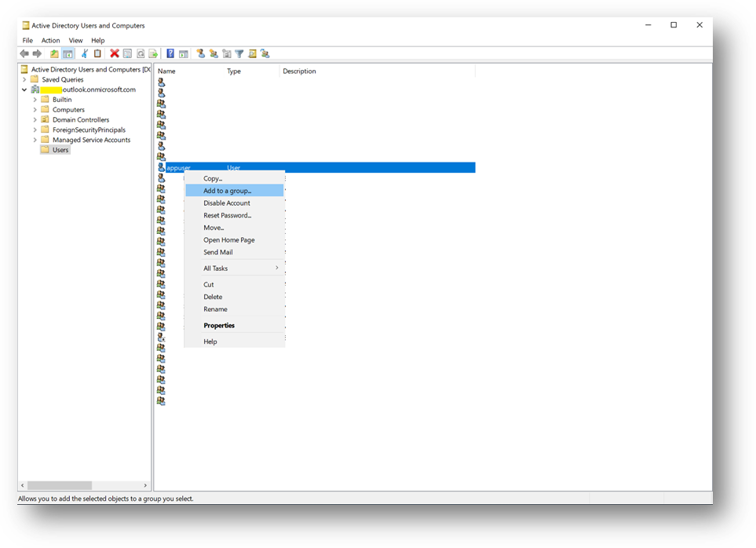Expand the Managed Service Accounts node
The image size is (756, 548).
click(35, 141)
